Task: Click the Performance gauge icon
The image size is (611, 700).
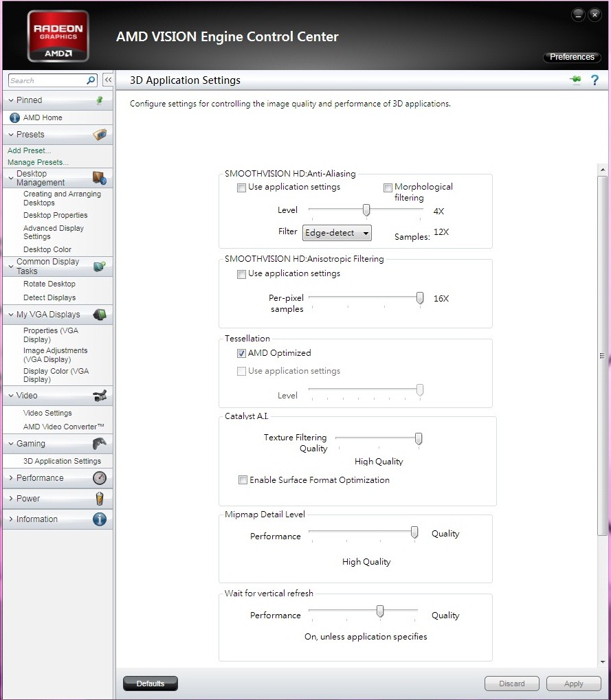Action: point(100,478)
